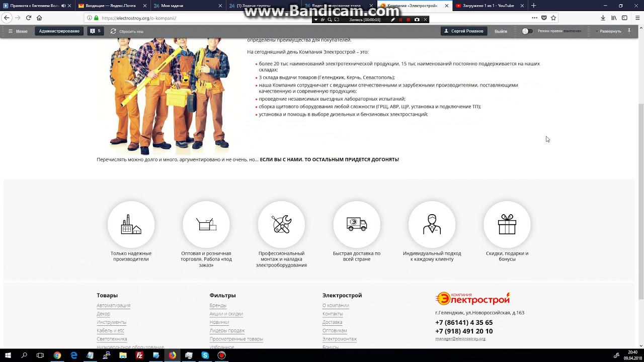Switch to the Задачи группы tab
This screenshot has height=362, width=644.
(x=263, y=6)
